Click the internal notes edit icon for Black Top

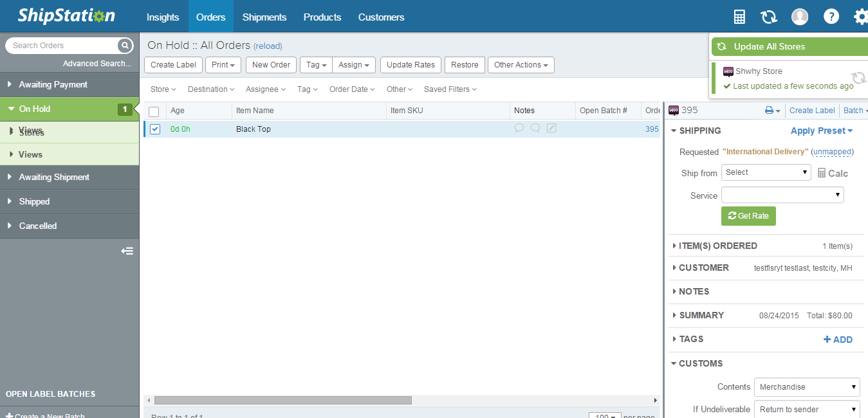(551, 129)
